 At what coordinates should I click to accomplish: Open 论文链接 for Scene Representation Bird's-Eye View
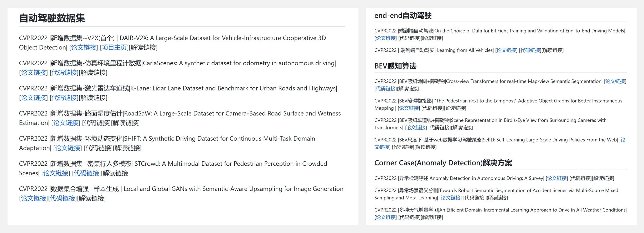pyautogui.click(x=416, y=128)
